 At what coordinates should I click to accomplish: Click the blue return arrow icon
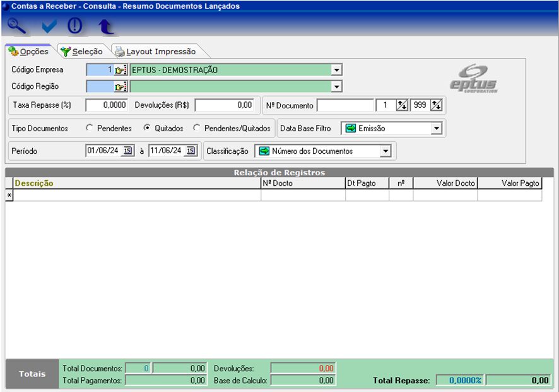point(105,26)
